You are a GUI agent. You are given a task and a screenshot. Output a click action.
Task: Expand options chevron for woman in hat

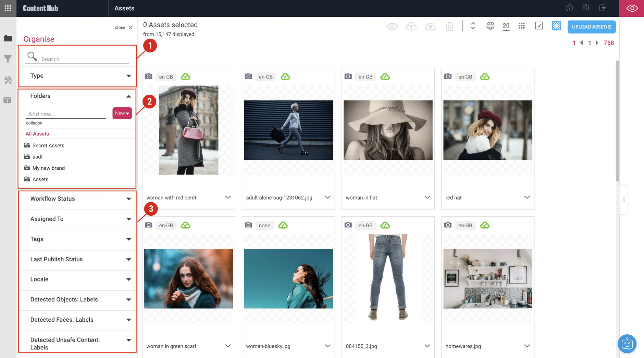tap(427, 197)
